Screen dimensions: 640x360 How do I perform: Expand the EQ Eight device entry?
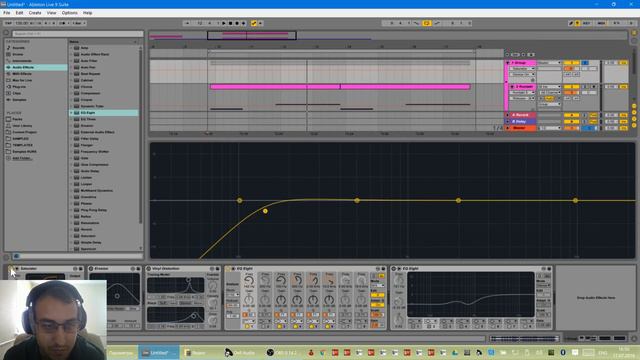(x=71, y=113)
